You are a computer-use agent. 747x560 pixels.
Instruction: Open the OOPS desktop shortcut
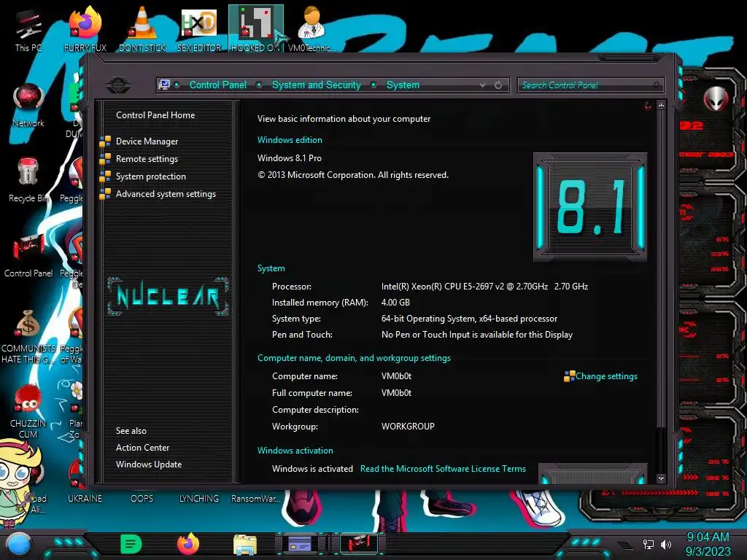click(x=142, y=499)
